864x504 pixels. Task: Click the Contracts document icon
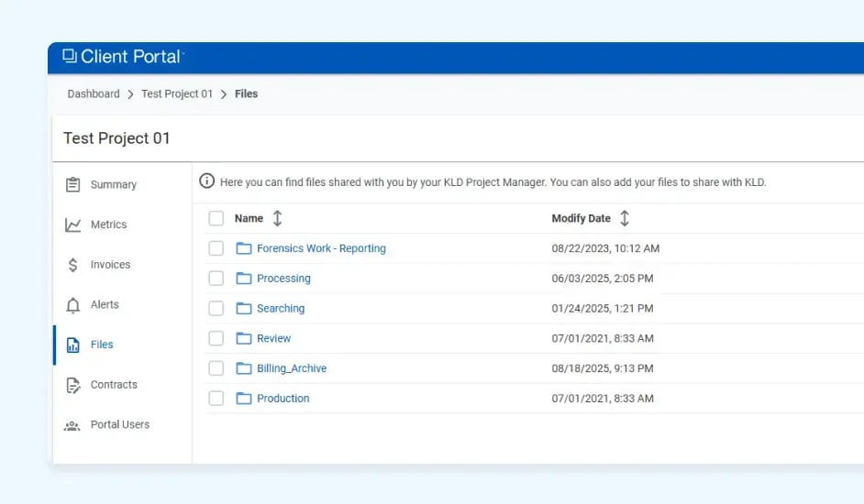click(73, 385)
